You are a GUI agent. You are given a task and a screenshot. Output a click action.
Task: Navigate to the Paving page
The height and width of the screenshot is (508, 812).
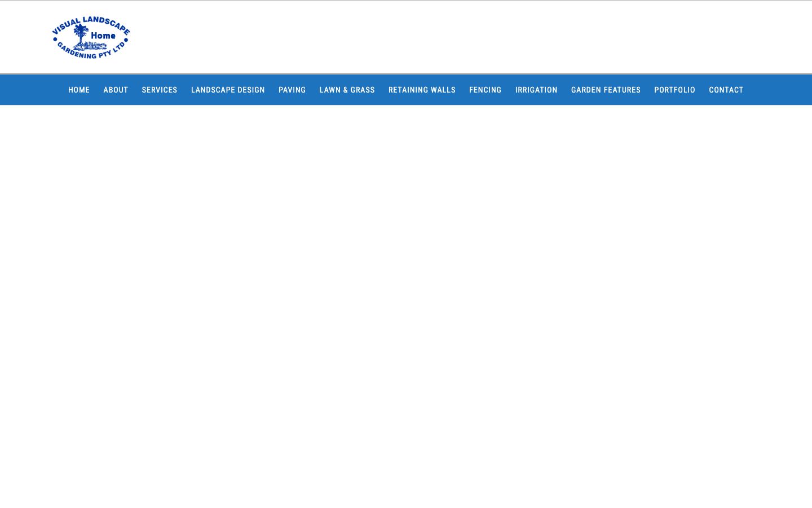[x=292, y=90]
